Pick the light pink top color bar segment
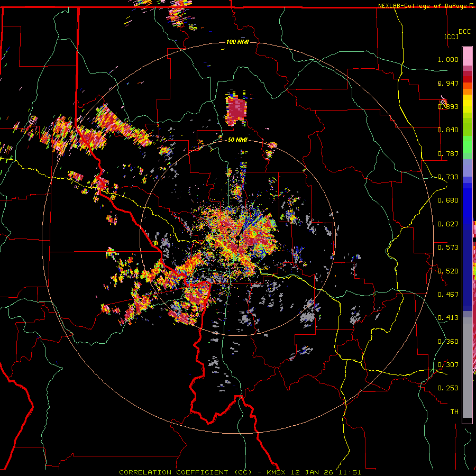The width and height of the screenshot is (476, 476). tap(467, 57)
